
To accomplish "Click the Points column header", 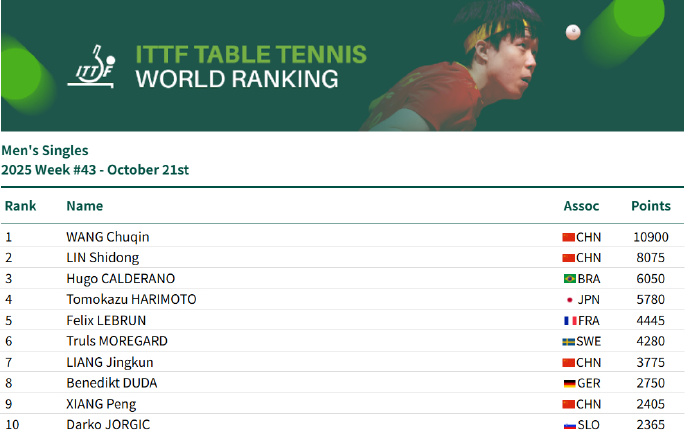I will [650, 206].
